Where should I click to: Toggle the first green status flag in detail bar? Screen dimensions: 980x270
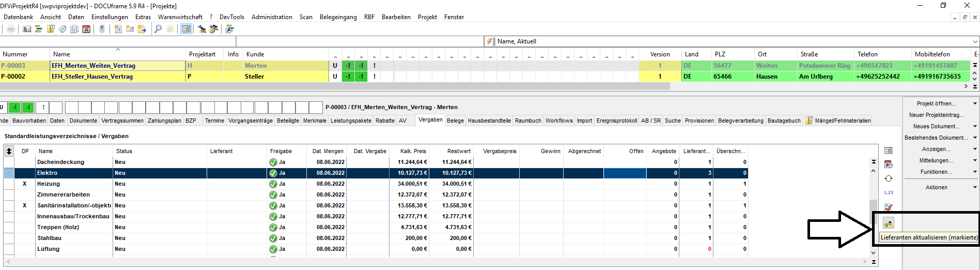15,107
